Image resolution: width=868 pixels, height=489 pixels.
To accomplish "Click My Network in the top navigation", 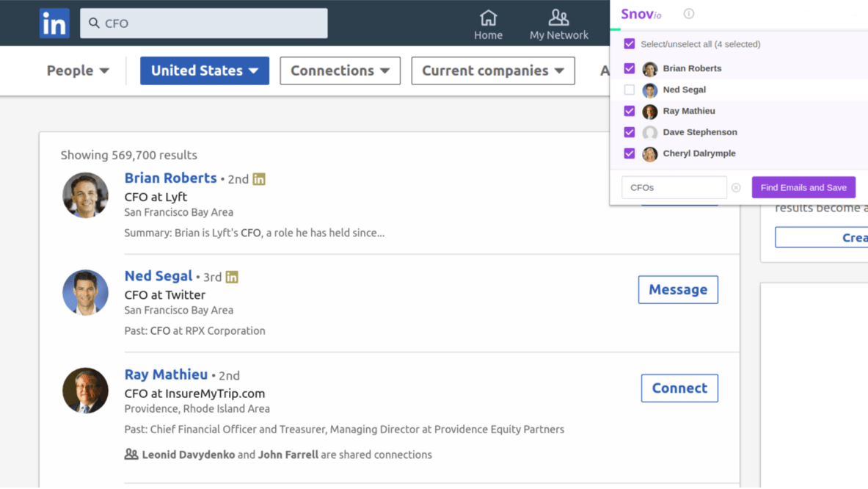I will point(558,23).
